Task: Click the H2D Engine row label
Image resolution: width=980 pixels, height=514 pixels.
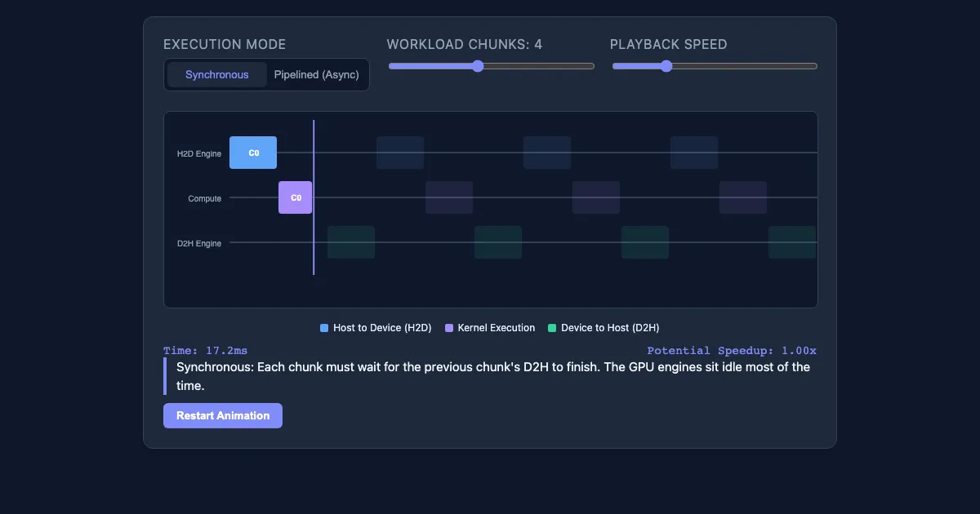Action: tap(199, 153)
